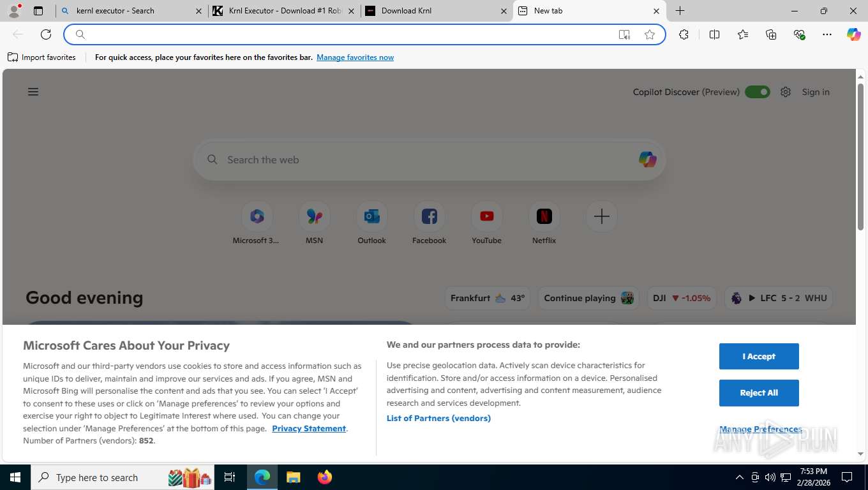Open Split screen icon
This screenshot has width=868, height=490.
(x=714, y=34)
